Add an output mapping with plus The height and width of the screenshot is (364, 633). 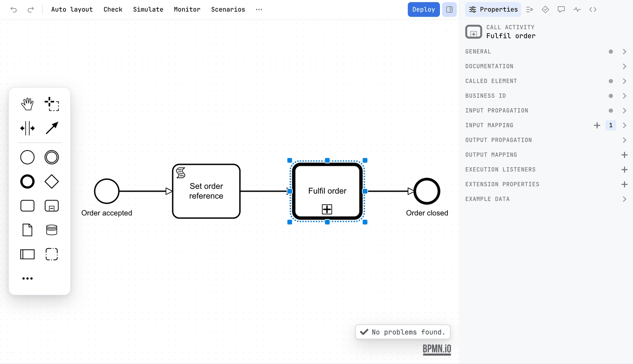tap(624, 155)
